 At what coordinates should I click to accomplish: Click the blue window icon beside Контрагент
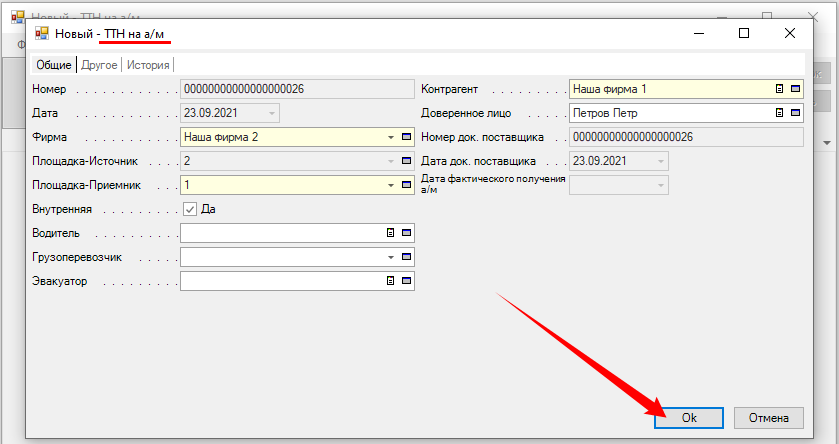pyautogui.click(x=795, y=89)
